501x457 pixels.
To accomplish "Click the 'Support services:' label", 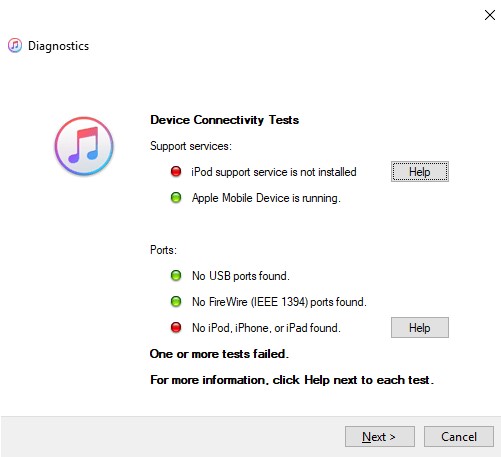I will (x=191, y=146).
